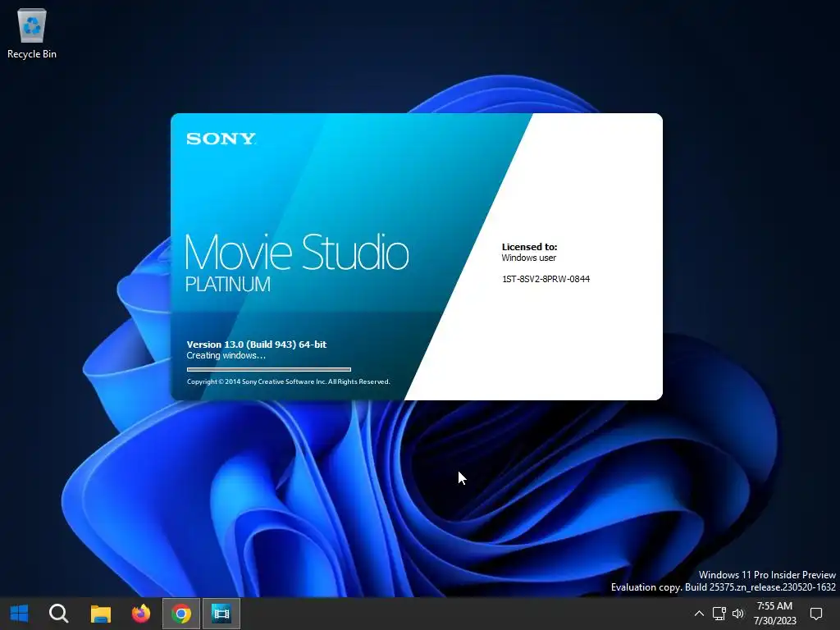Open volume speaker tray icon

click(738, 614)
